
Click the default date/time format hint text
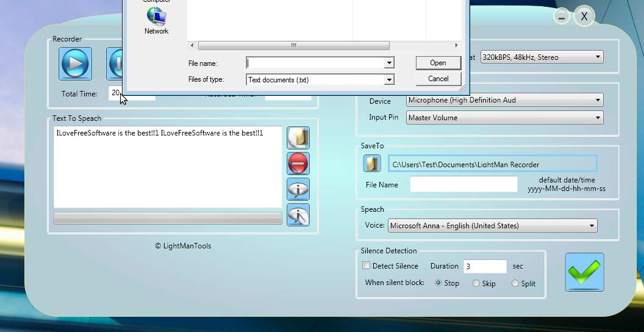tap(567, 184)
